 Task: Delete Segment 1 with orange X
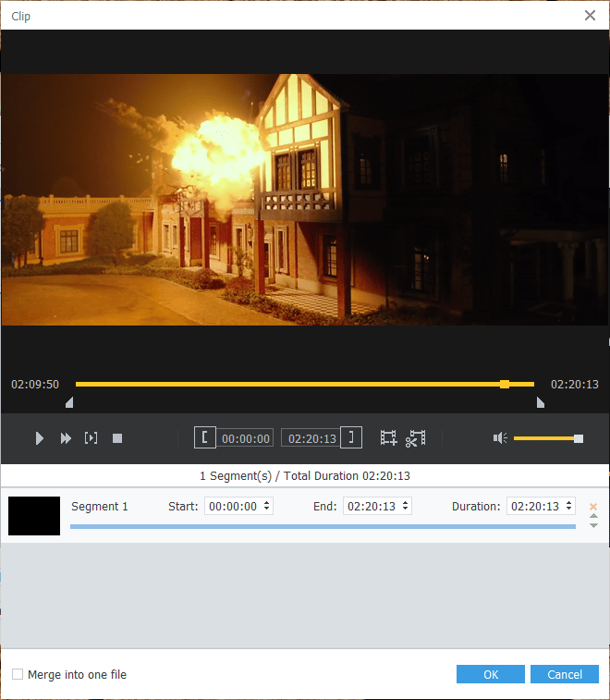pos(593,506)
